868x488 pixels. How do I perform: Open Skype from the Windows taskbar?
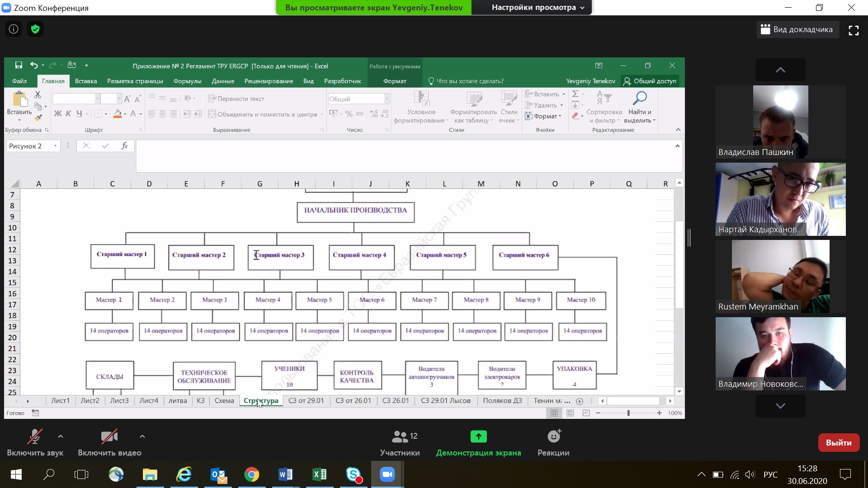pyautogui.click(x=354, y=474)
